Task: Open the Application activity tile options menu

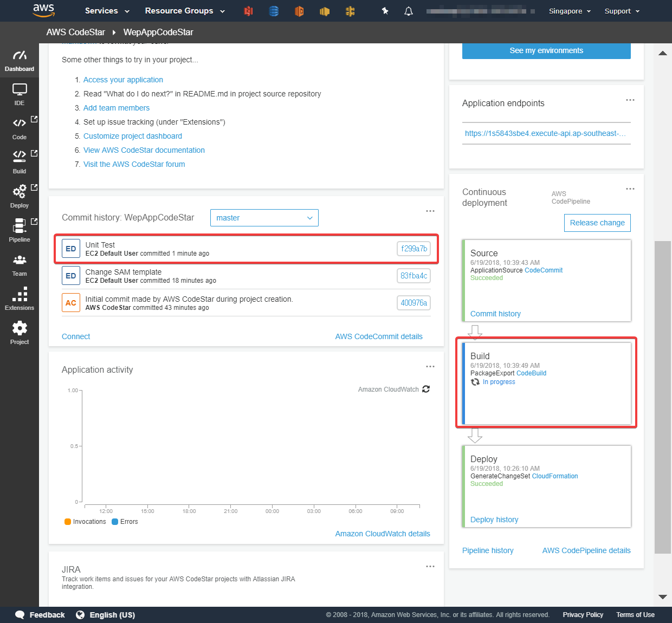Action: (430, 366)
